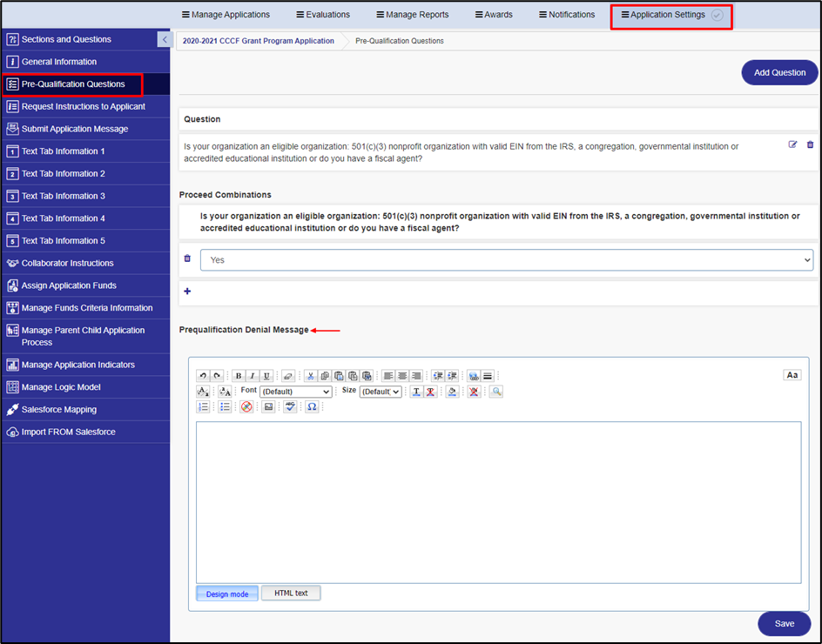
Task: Open the Size dropdown in editor
Action: pyautogui.click(x=381, y=392)
